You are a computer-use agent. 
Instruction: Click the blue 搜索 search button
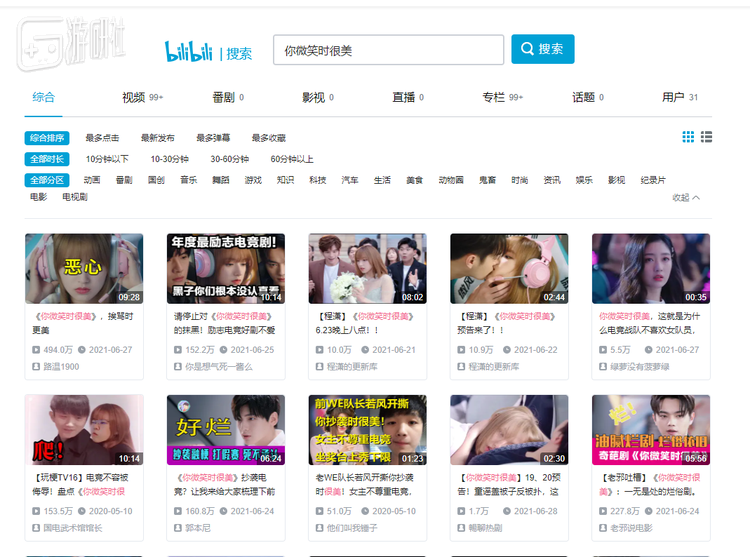coord(542,49)
